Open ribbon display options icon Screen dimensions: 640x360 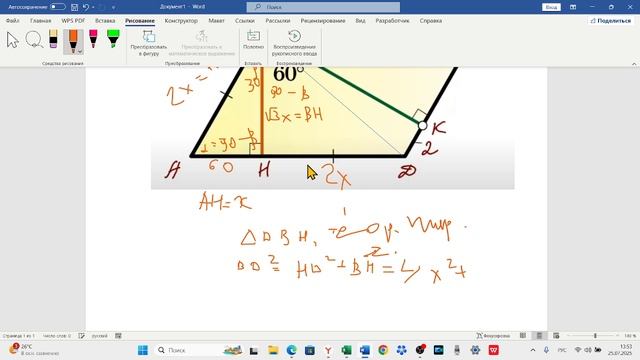573,7
